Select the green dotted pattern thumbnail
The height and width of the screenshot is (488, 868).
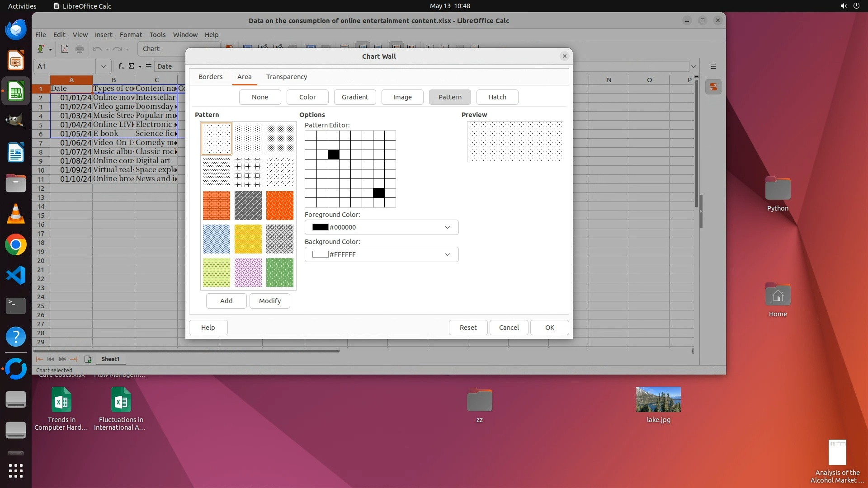[x=279, y=272]
